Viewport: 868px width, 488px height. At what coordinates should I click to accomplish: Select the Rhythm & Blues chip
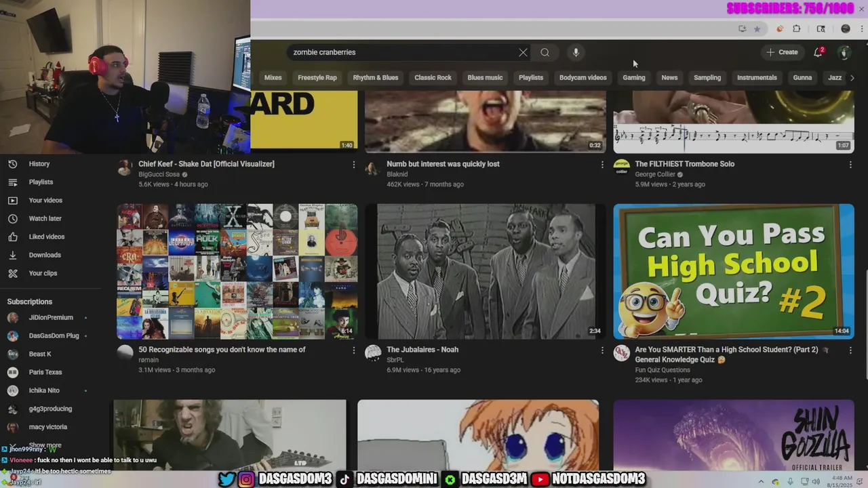tap(376, 77)
